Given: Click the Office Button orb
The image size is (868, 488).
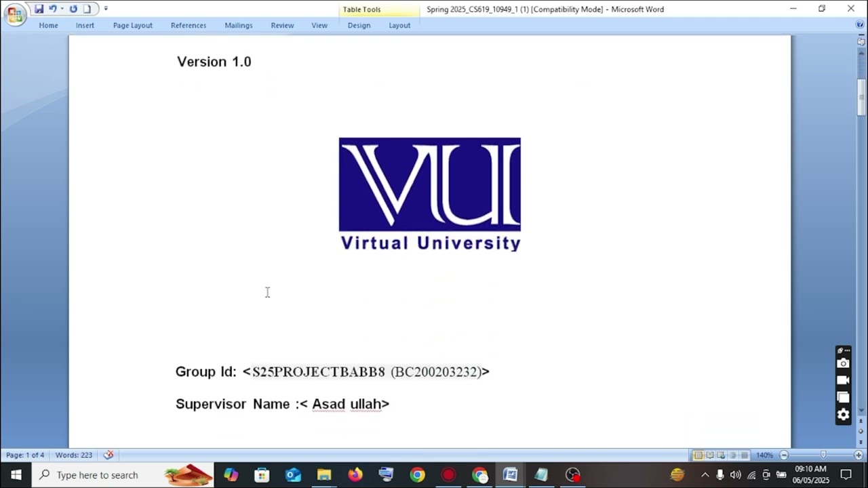Looking at the screenshot, I should click(x=15, y=14).
